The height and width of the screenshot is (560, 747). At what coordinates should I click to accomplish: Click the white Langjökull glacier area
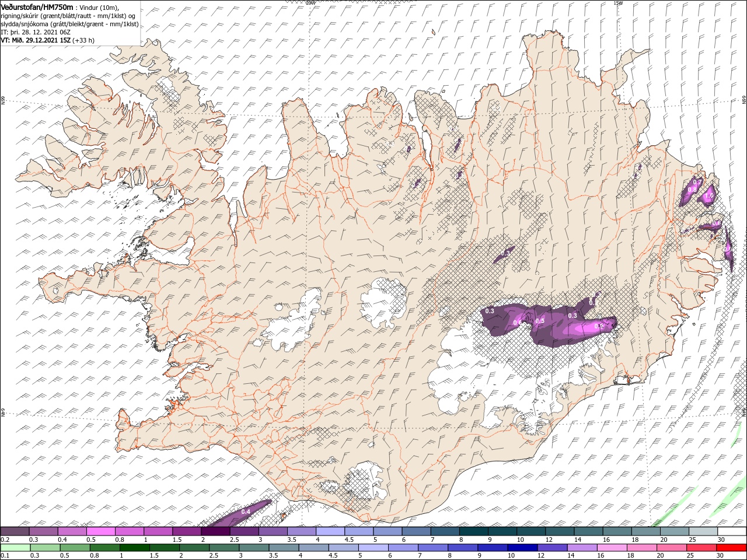[x=294, y=322]
